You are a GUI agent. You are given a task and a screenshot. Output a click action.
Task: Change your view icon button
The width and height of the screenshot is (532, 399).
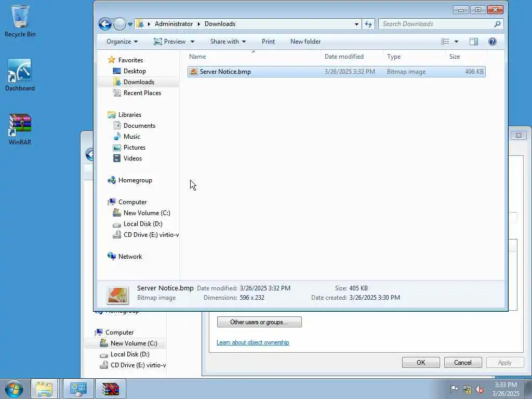(445, 42)
